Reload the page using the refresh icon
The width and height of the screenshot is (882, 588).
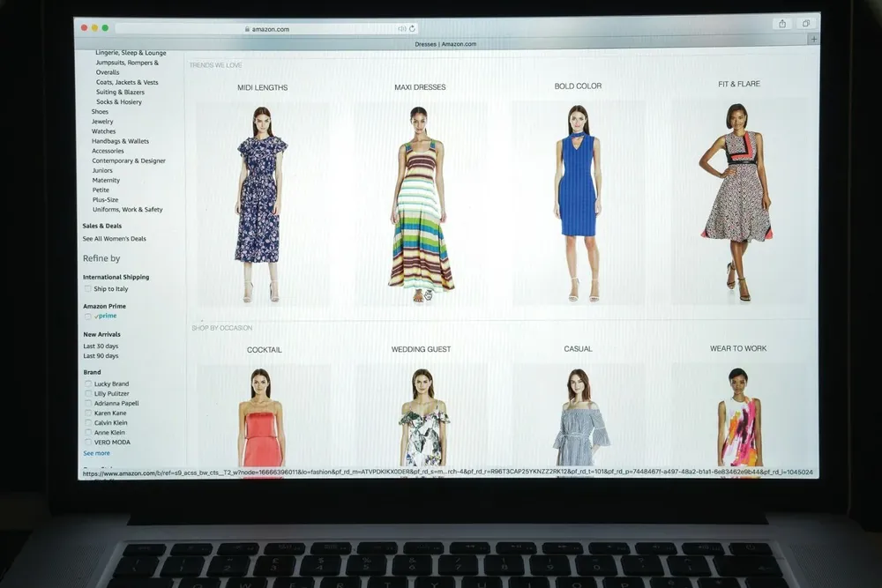(x=413, y=29)
